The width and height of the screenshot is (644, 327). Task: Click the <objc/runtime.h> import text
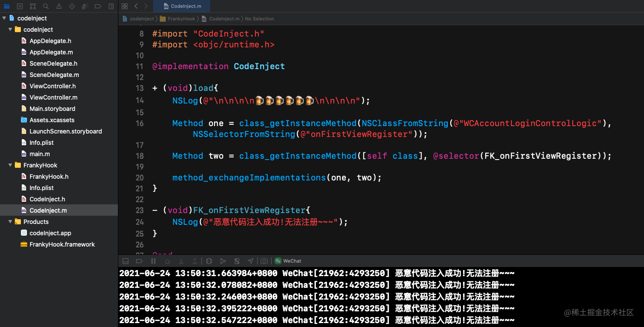(x=234, y=44)
